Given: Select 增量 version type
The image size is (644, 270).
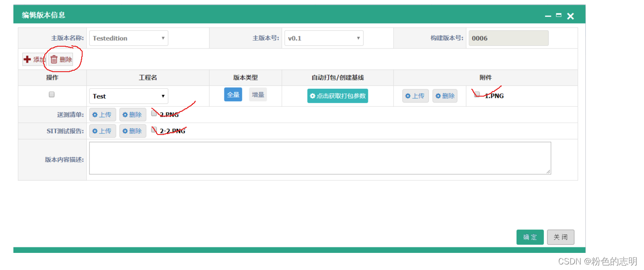Looking at the screenshot, I should tap(258, 94).
